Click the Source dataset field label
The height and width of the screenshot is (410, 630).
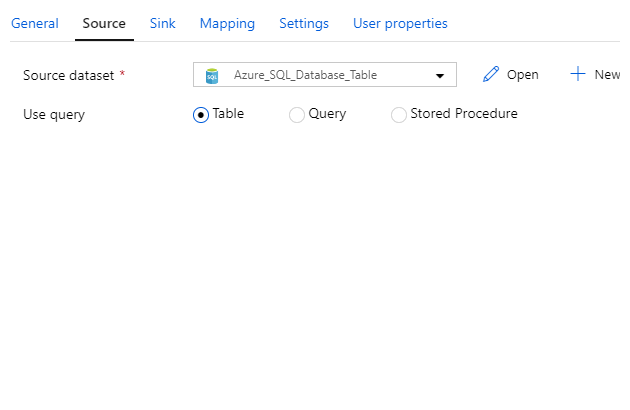coord(69,75)
